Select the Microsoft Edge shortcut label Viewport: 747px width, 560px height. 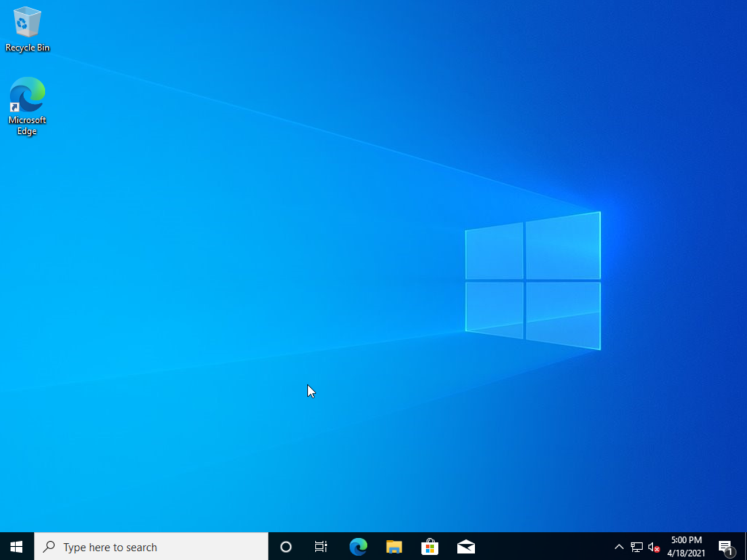coord(27,125)
